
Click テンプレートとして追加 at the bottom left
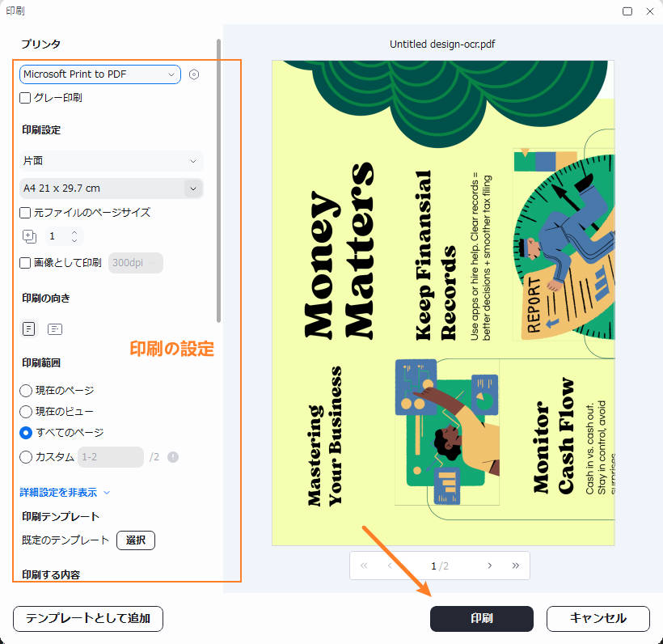pyautogui.click(x=87, y=619)
